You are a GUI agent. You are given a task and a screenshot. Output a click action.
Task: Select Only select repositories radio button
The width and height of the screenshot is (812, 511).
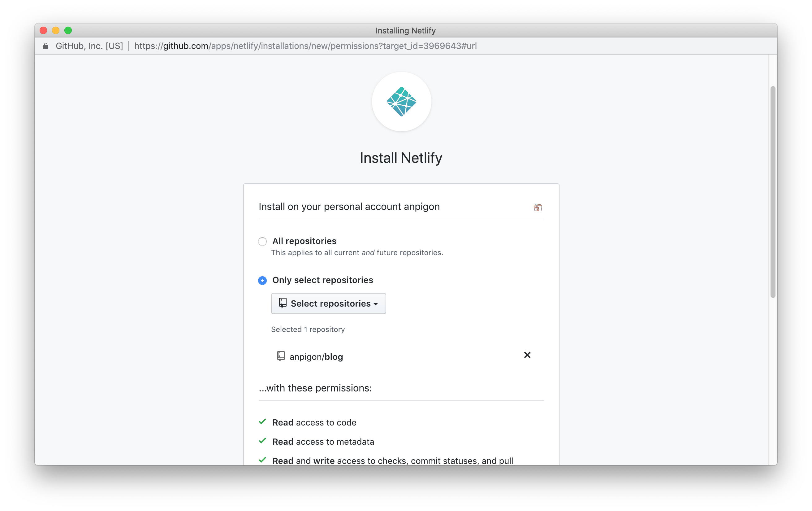[x=262, y=281]
